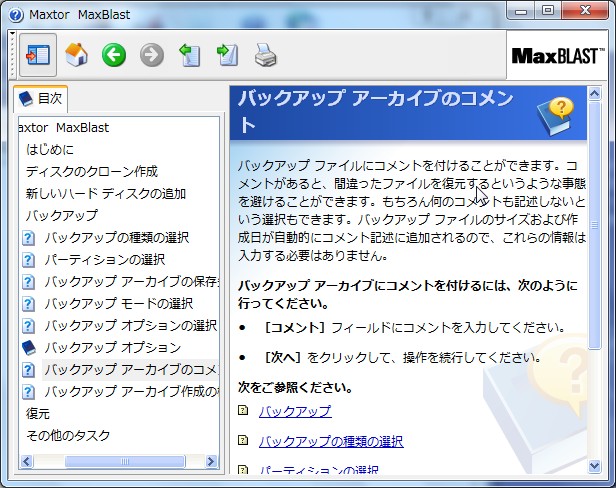This screenshot has height=488, width=616.
Task: Click the 次をご参照ください heading
Action: click(x=295, y=388)
